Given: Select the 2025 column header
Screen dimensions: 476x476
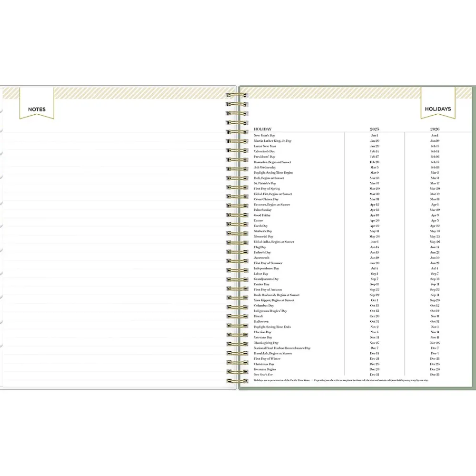Looking at the screenshot, I should pos(375,129).
